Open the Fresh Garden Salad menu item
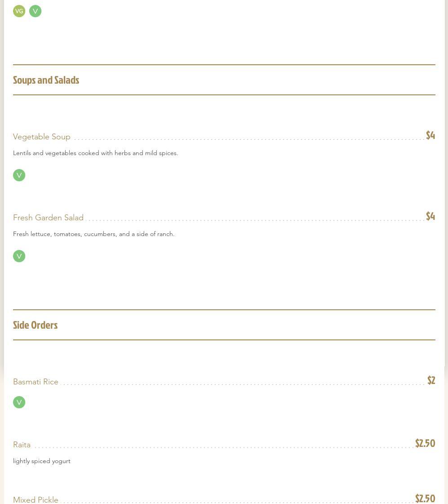The image size is (448, 504). 48,218
